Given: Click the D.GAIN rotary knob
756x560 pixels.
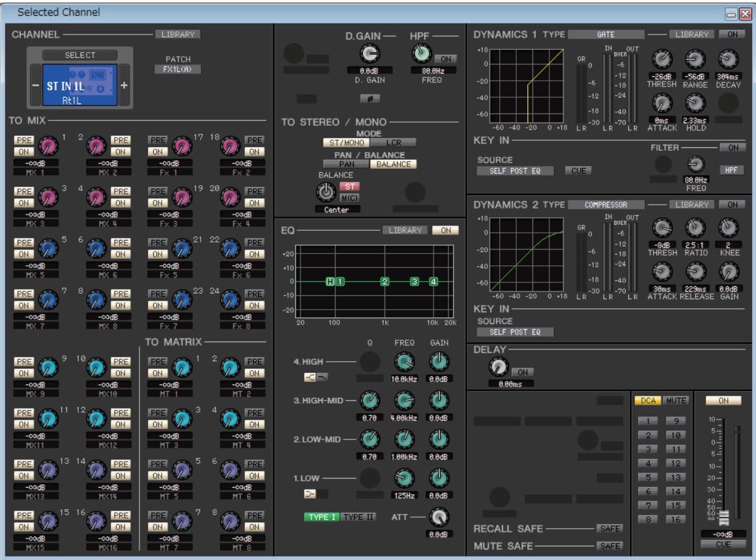Looking at the screenshot, I should 370,53.
